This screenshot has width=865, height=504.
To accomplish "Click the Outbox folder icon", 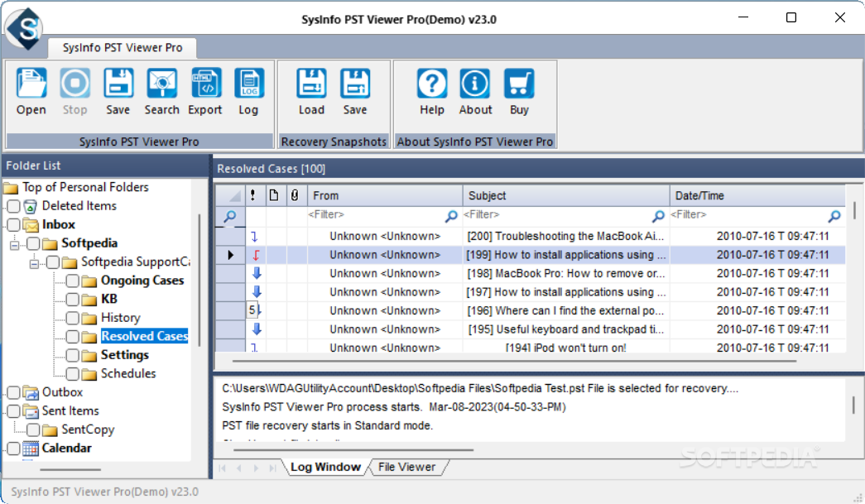I will [31, 392].
